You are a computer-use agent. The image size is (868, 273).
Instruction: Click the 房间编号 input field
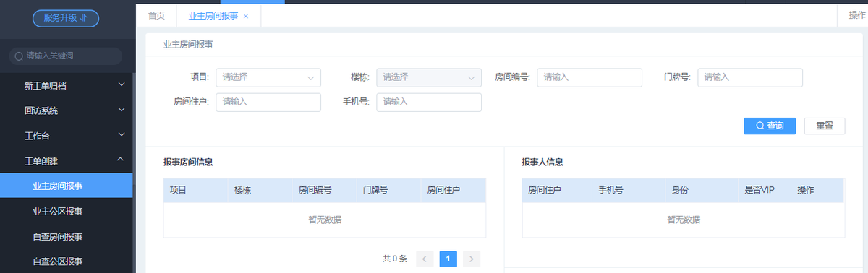pyautogui.click(x=590, y=77)
